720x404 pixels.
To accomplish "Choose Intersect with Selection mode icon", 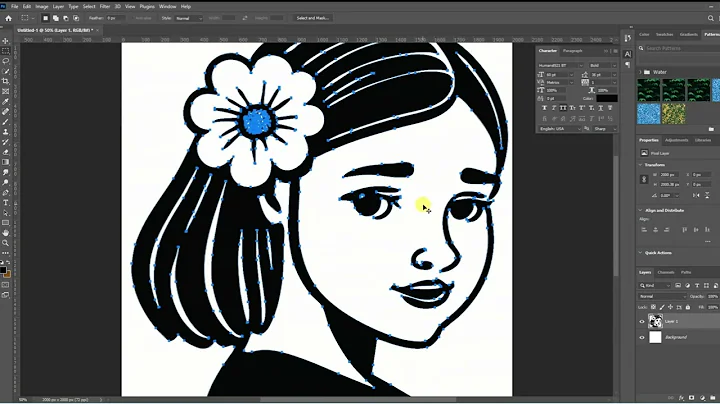I will click(x=76, y=18).
